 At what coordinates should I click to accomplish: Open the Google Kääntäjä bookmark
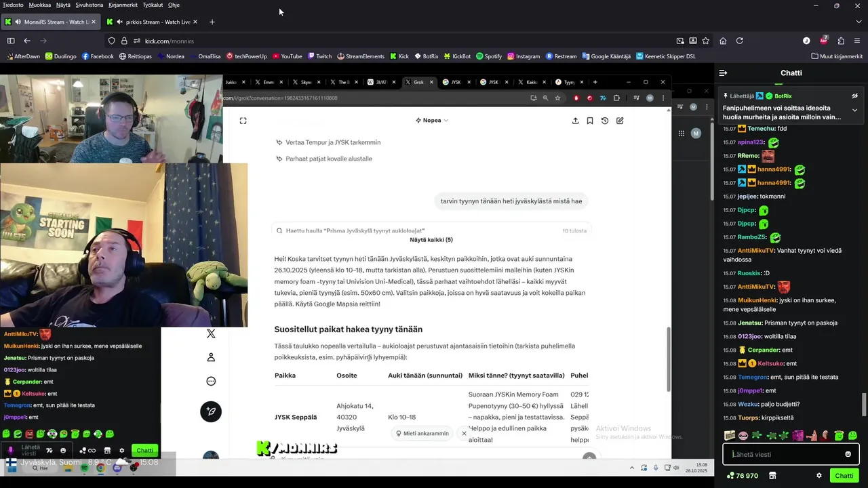606,56
